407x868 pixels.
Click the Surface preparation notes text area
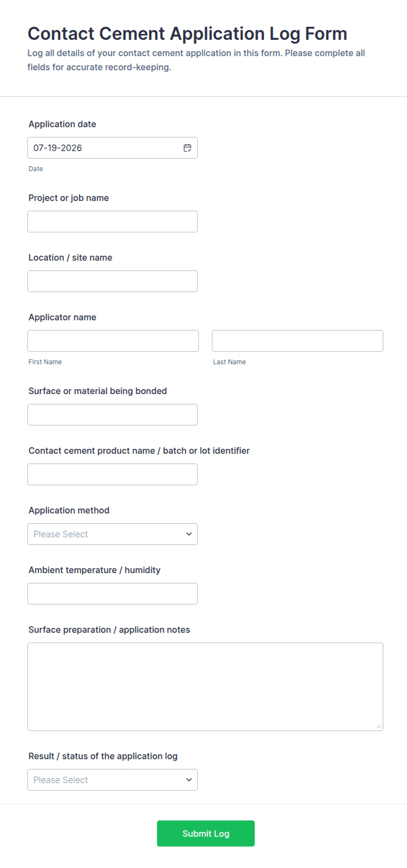pyautogui.click(x=205, y=687)
